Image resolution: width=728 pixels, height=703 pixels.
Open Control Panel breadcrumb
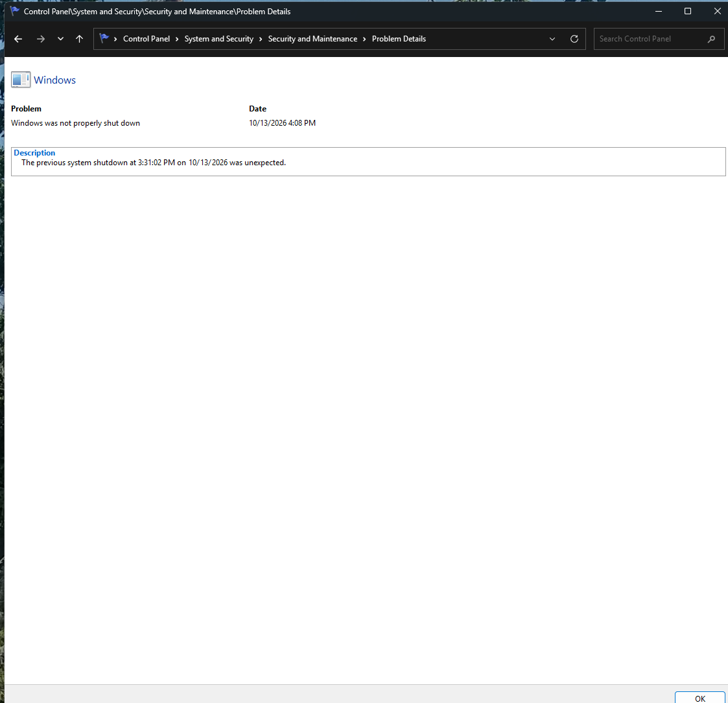coord(147,39)
